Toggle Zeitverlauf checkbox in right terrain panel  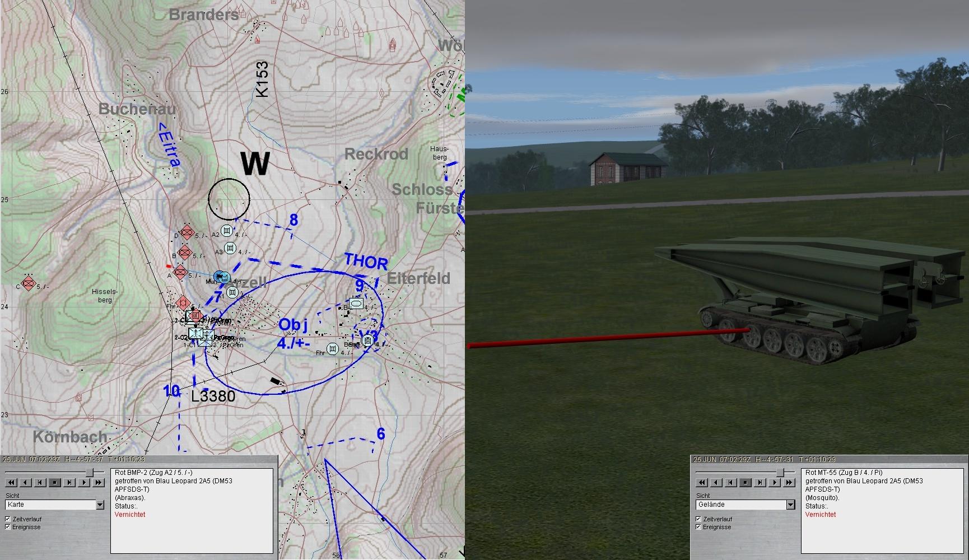point(698,519)
